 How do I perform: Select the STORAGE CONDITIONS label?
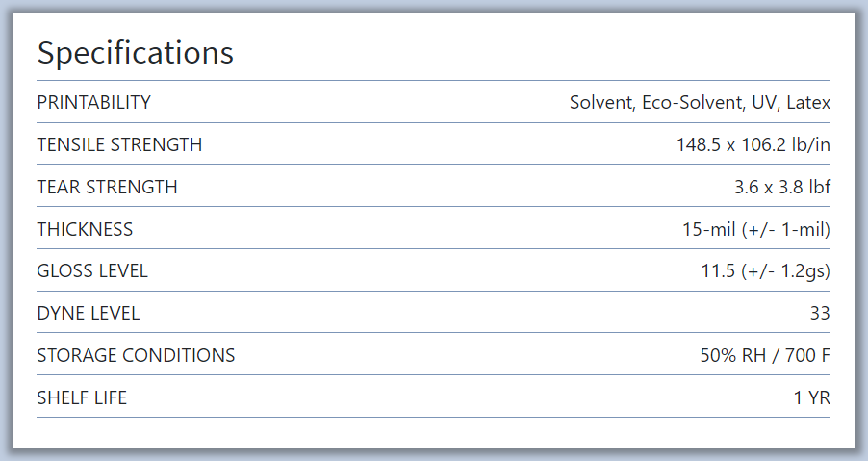pos(136,355)
